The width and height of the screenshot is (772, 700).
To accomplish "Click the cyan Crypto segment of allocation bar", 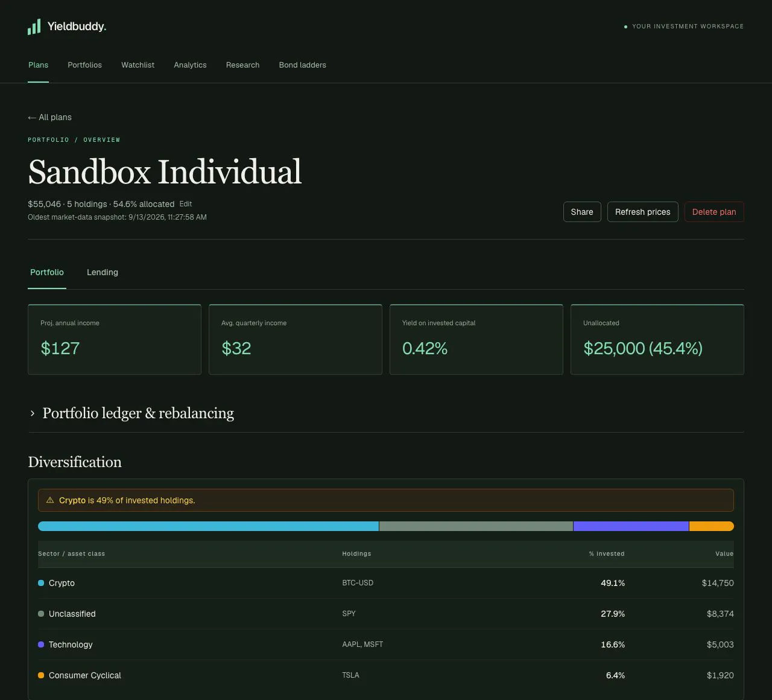I will (x=208, y=526).
